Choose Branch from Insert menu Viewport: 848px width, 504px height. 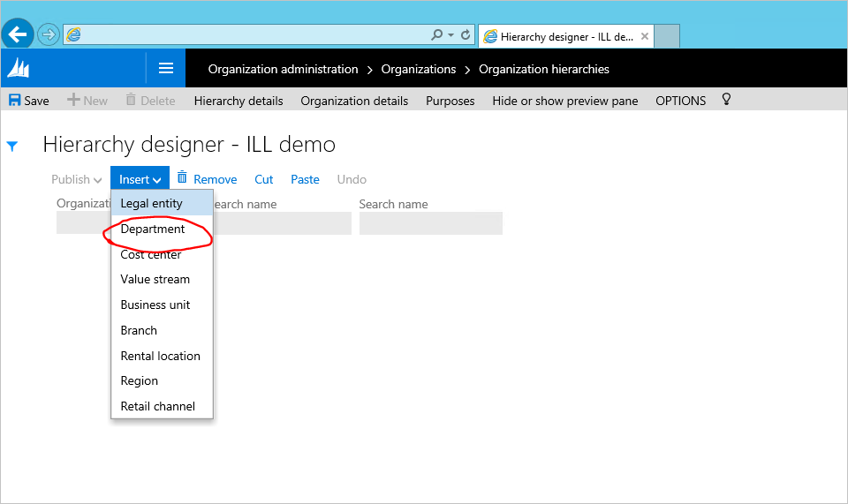point(162,330)
